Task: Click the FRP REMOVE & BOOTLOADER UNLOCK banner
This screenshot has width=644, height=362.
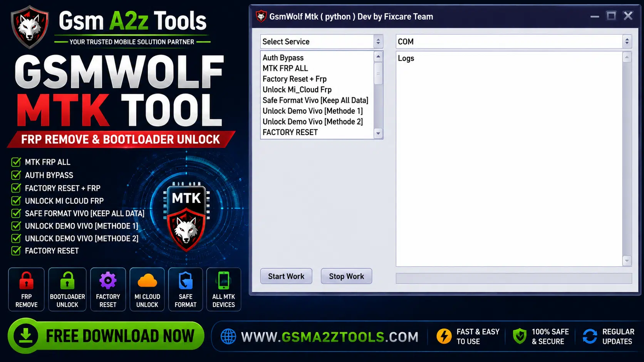Action: (121, 139)
